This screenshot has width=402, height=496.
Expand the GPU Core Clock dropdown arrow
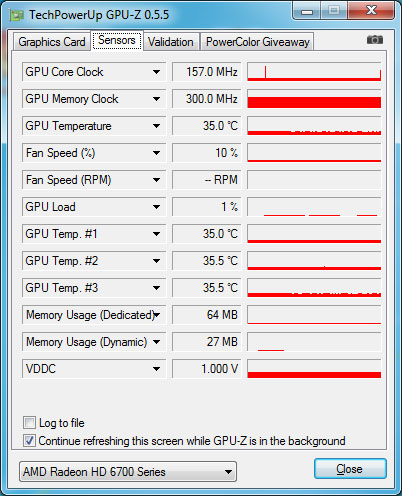coord(156,72)
